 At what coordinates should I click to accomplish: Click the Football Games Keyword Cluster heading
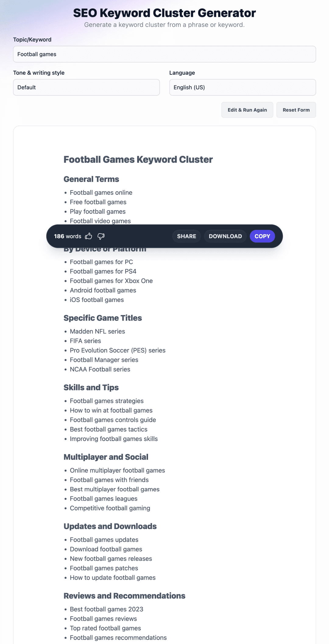[138, 159]
